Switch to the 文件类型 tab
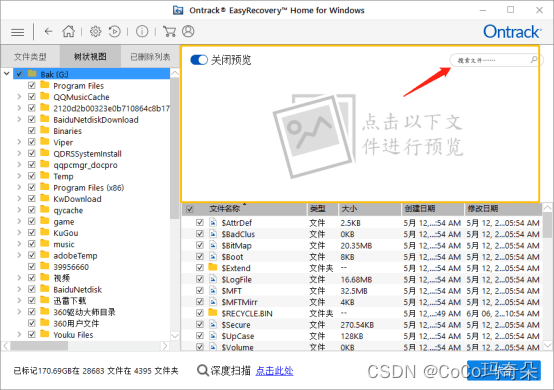554x390 pixels. coord(30,57)
